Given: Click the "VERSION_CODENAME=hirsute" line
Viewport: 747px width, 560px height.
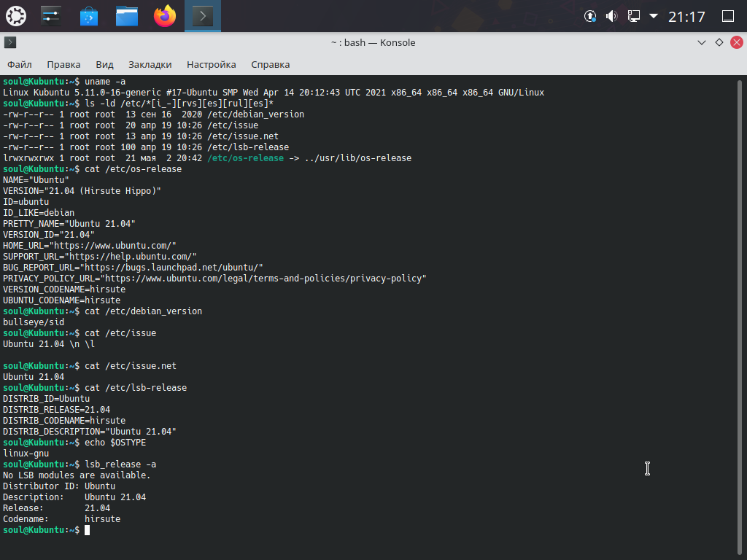Looking at the screenshot, I should [x=64, y=289].
